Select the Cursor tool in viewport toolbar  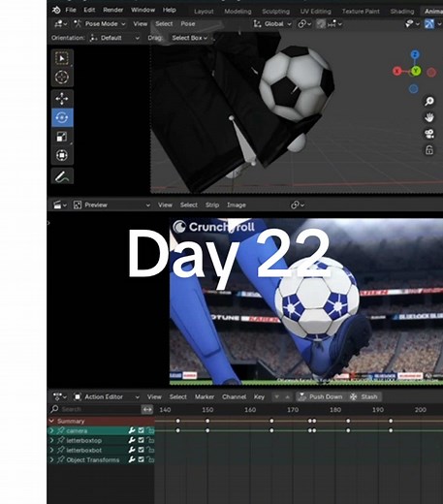tap(62, 78)
